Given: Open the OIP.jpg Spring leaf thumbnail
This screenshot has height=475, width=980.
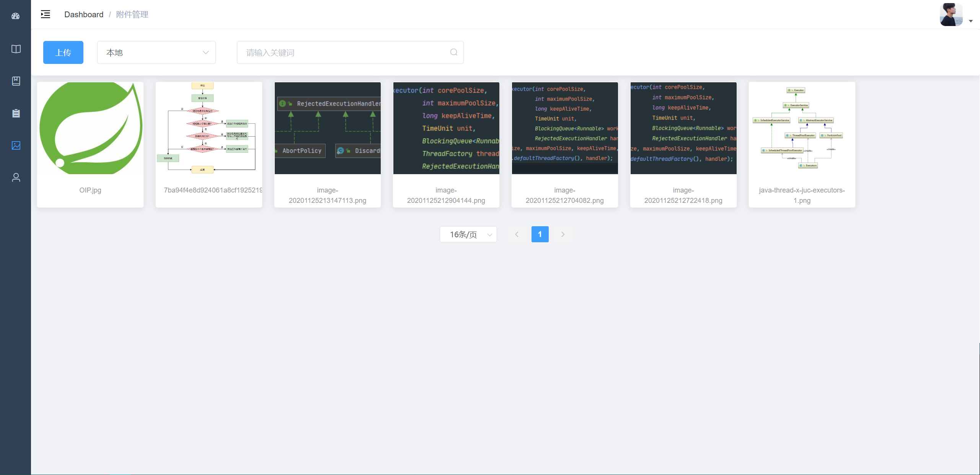Looking at the screenshot, I should pyautogui.click(x=90, y=129).
